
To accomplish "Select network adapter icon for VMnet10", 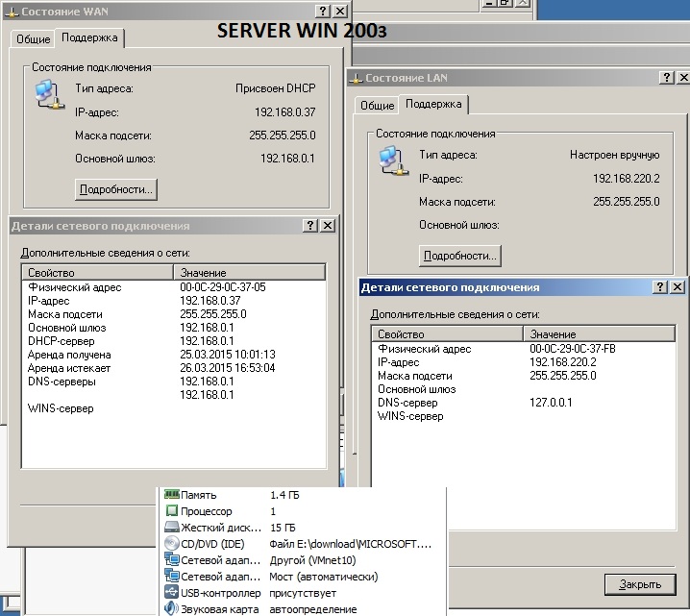I will tap(172, 559).
